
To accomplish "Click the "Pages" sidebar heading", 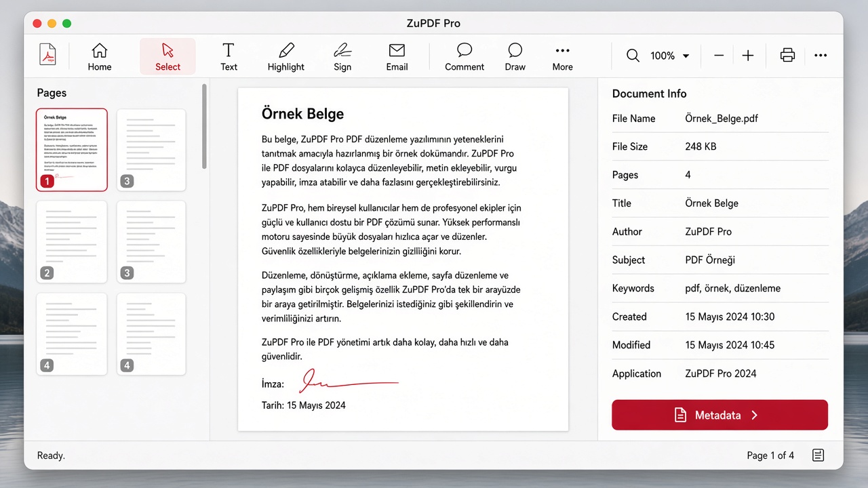I will 52,93.
